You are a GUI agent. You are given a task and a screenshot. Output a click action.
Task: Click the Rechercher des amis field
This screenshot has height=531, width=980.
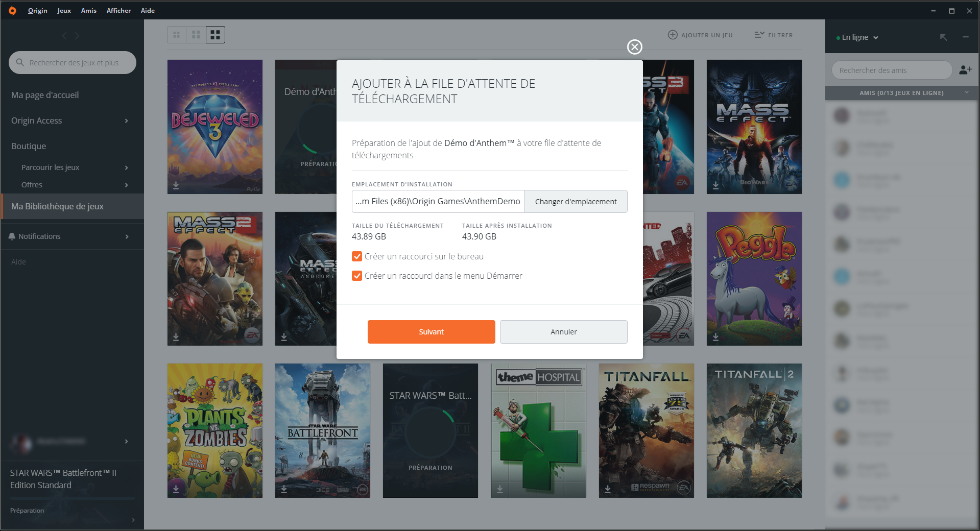click(892, 70)
